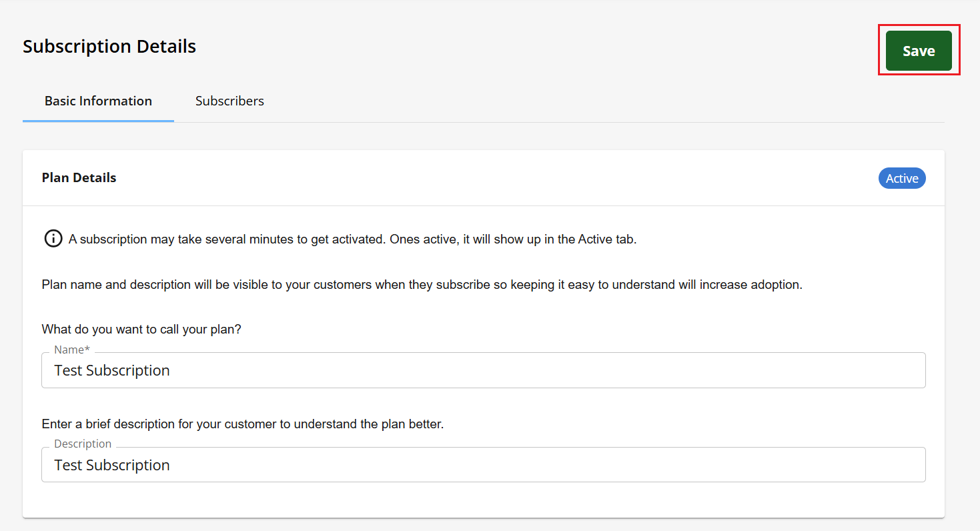
Task: Click the subscription activation notice text
Action: tap(352, 239)
